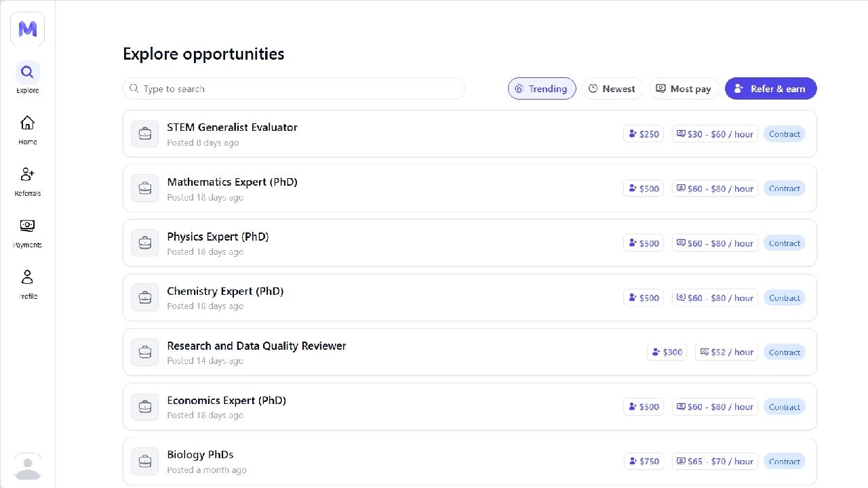Click the briefcase icon beside Biology PhDs
The width and height of the screenshot is (868, 488).
click(x=144, y=462)
